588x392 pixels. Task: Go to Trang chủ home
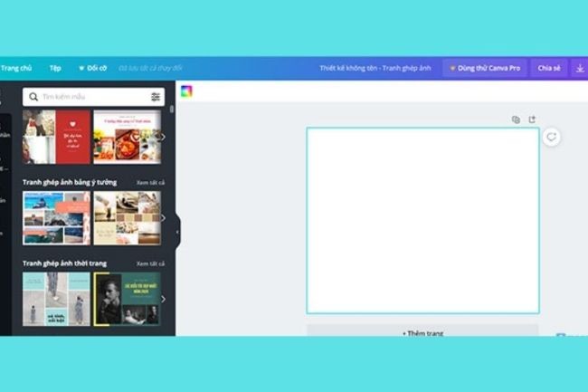16,68
